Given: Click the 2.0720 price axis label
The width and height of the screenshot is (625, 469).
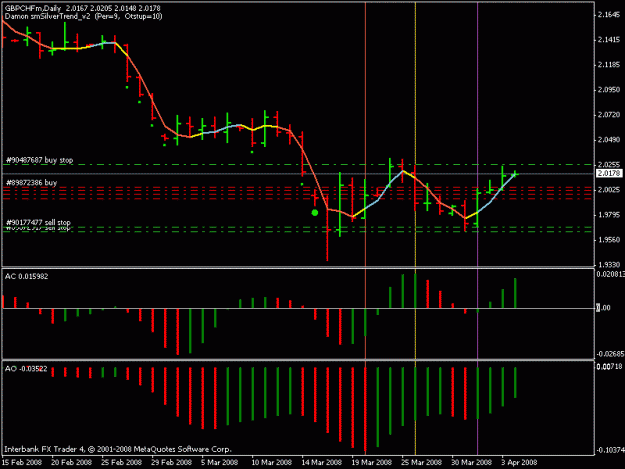Looking at the screenshot, I should 609,115.
